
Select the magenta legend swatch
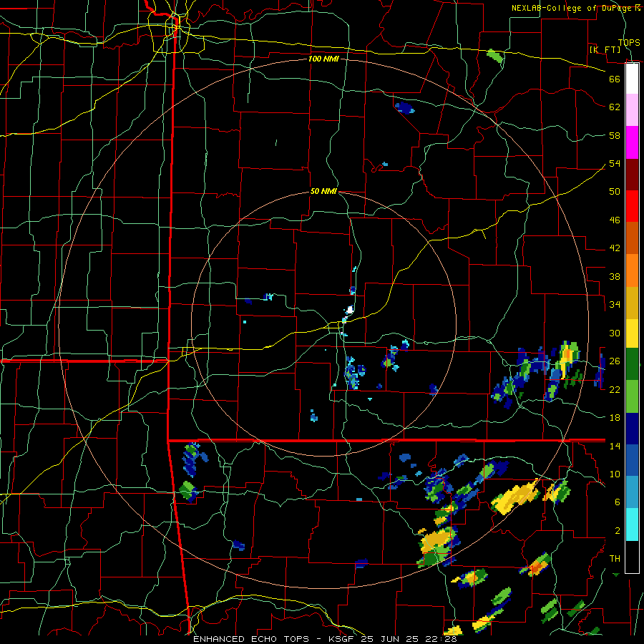point(632,142)
